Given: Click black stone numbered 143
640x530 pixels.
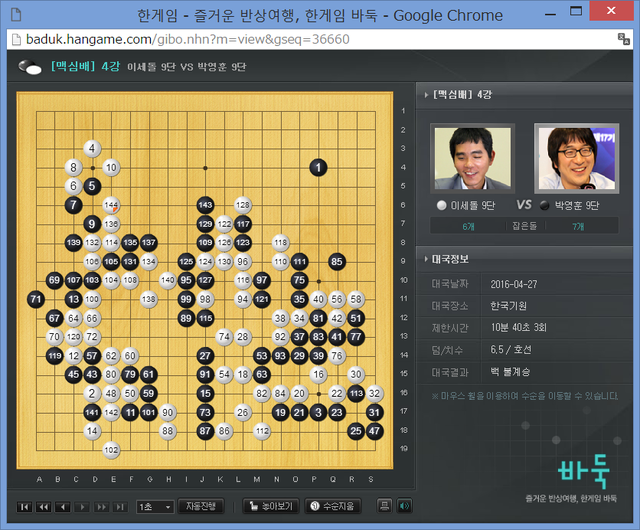Looking at the screenshot, I should 205,205.
